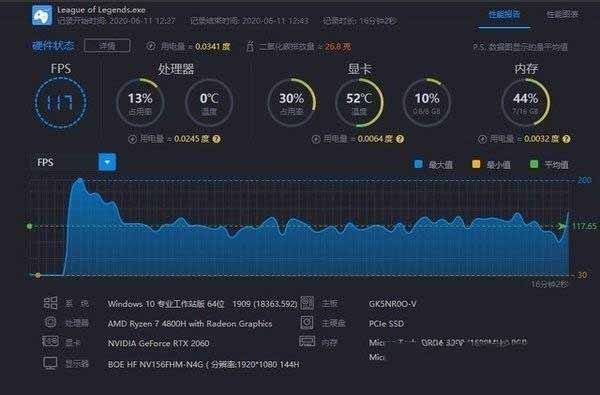The height and width of the screenshot is (395, 600).
Task: Click the graphics card info icon
Action: coord(51,341)
